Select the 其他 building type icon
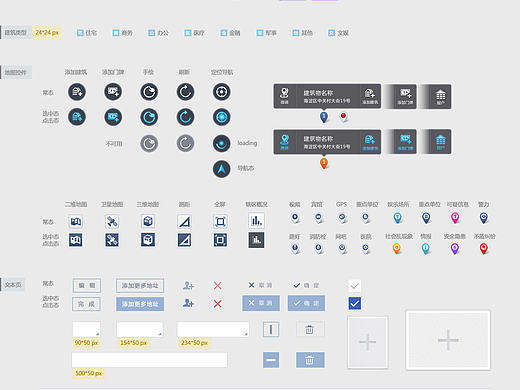This screenshot has height=390, width=520. click(x=296, y=33)
